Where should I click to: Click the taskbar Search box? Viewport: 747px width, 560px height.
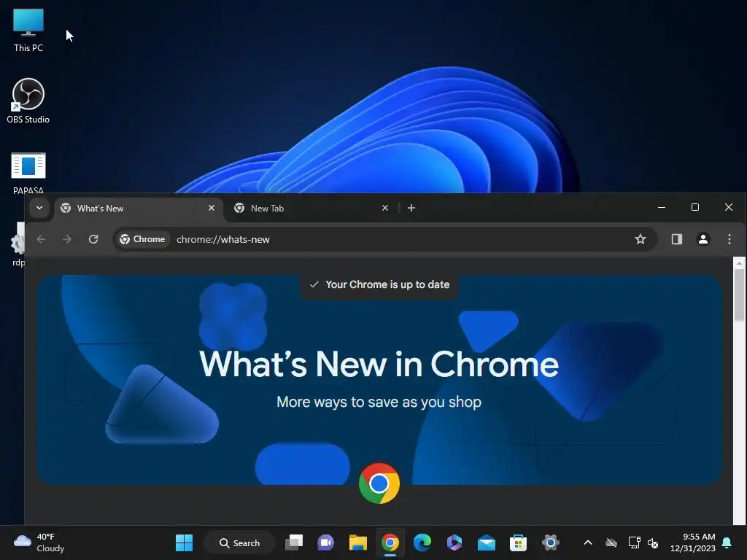239,542
